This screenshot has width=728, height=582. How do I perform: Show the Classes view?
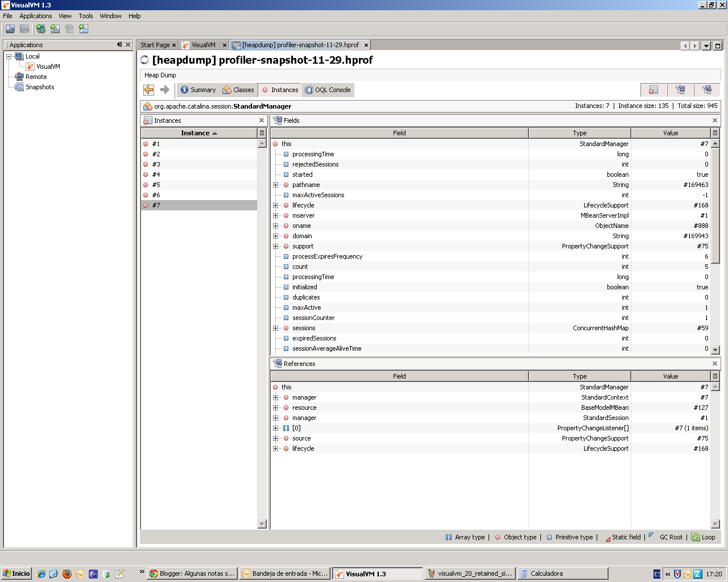(x=238, y=90)
